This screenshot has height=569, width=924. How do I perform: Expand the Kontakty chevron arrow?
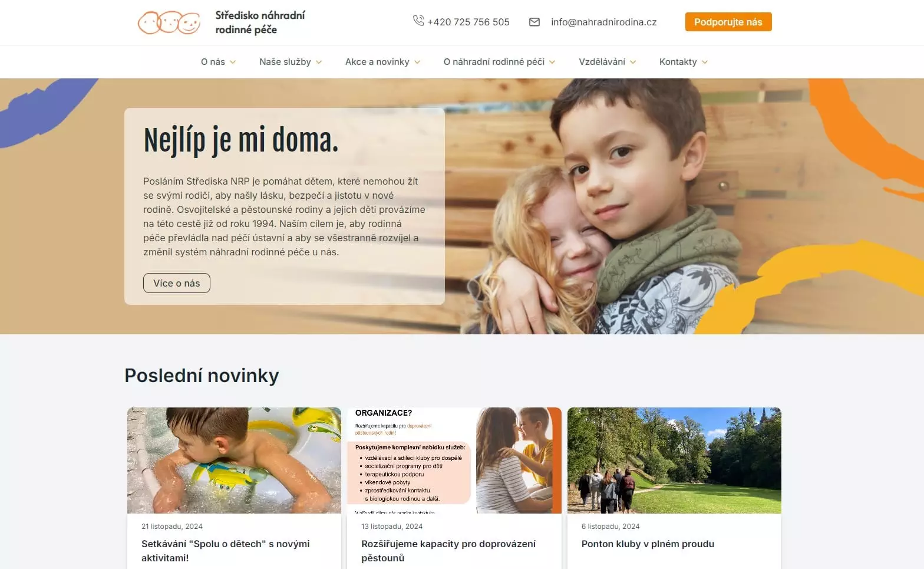tap(705, 62)
